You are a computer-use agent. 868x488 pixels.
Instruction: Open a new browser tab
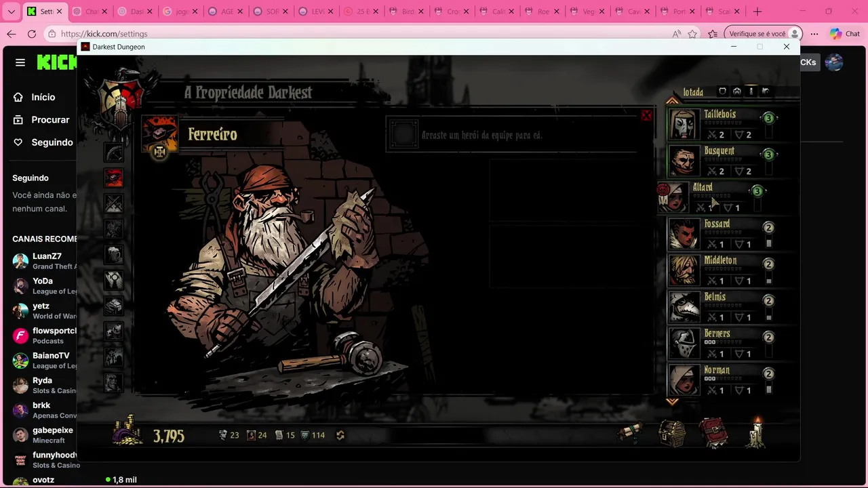tap(757, 12)
